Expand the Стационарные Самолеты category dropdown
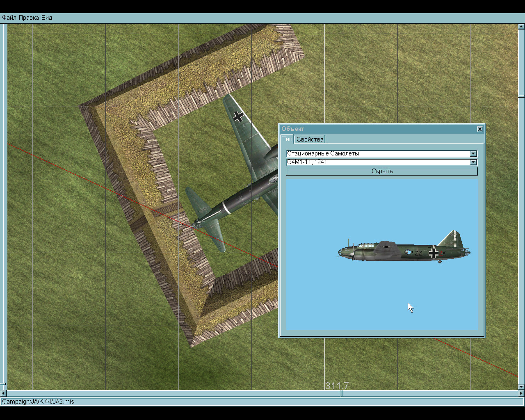 tap(473, 154)
